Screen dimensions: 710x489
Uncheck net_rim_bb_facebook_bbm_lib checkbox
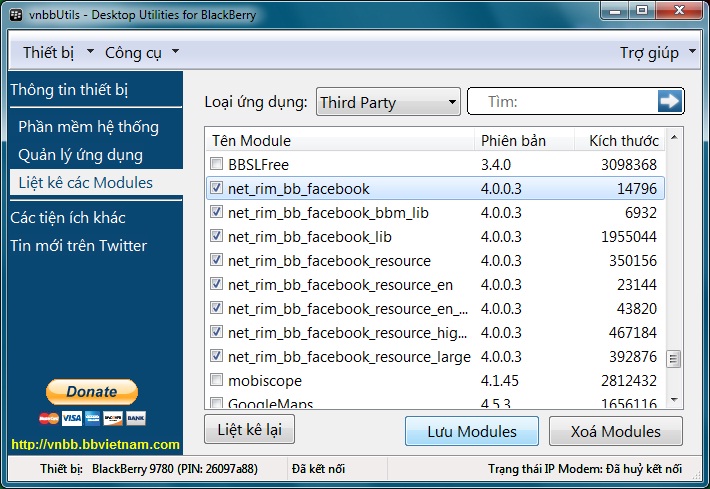tap(216, 211)
